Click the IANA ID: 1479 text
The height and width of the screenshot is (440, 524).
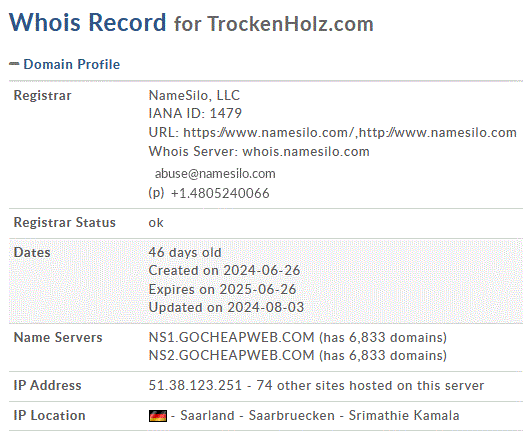195,113
